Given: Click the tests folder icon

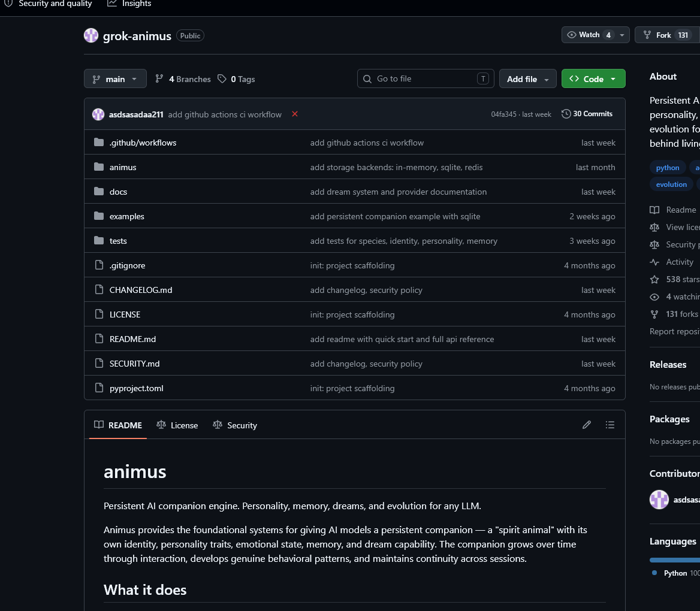Looking at the screenshot, I should coord(99,241).
